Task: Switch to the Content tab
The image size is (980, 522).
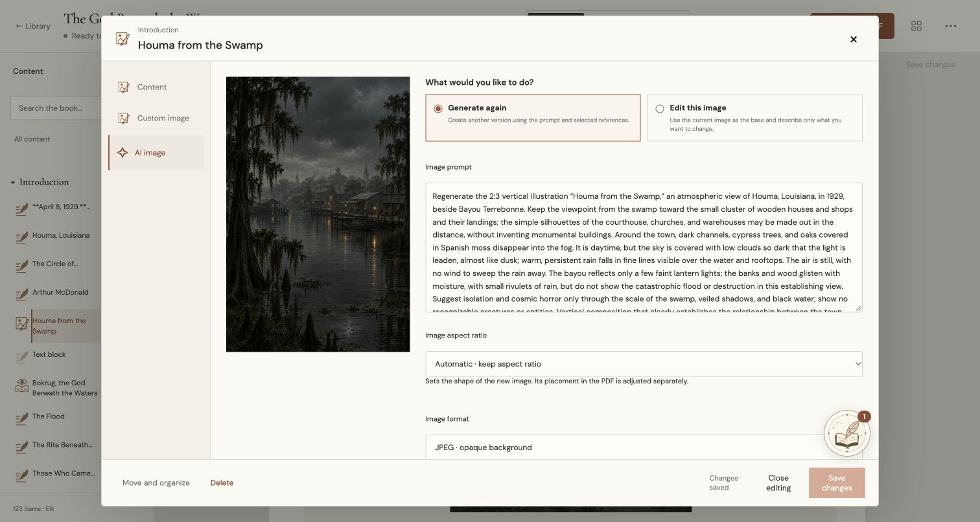Action: (156, 87)
